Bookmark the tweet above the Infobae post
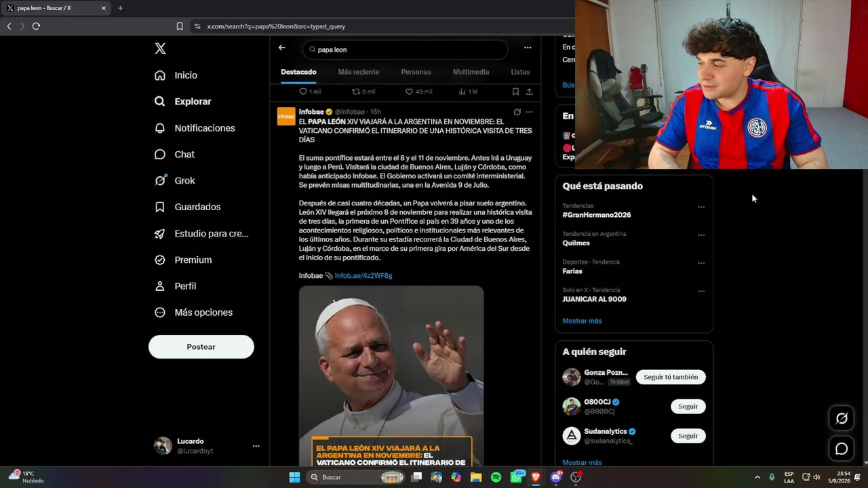This screenshot has width=868, height=488. 515,91
